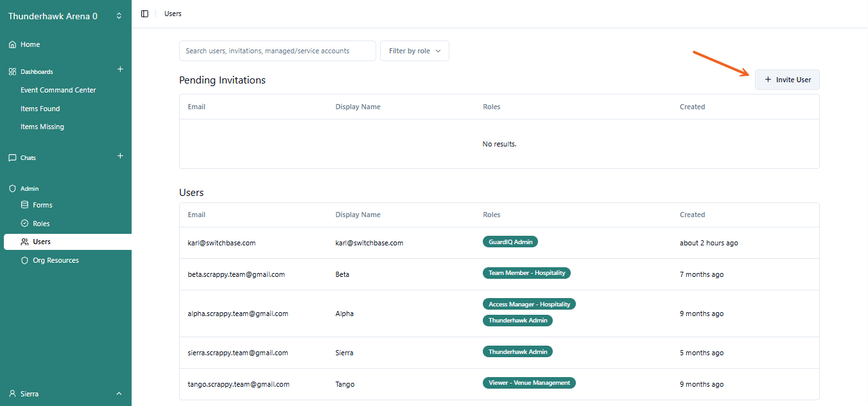Select the alpha.scrappy.team@gmail.com user row
This screenshot has height=406, width=868.
(238, 313)
